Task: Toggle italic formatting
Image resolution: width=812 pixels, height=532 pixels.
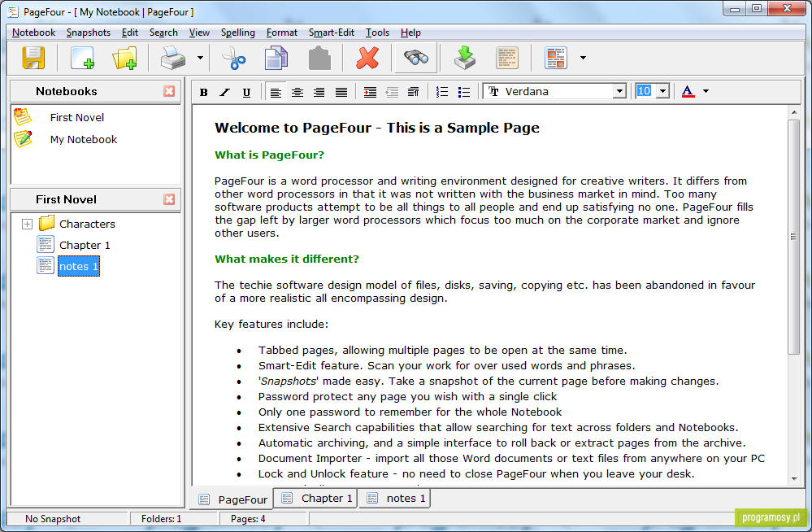Action: tap(225, 92)
